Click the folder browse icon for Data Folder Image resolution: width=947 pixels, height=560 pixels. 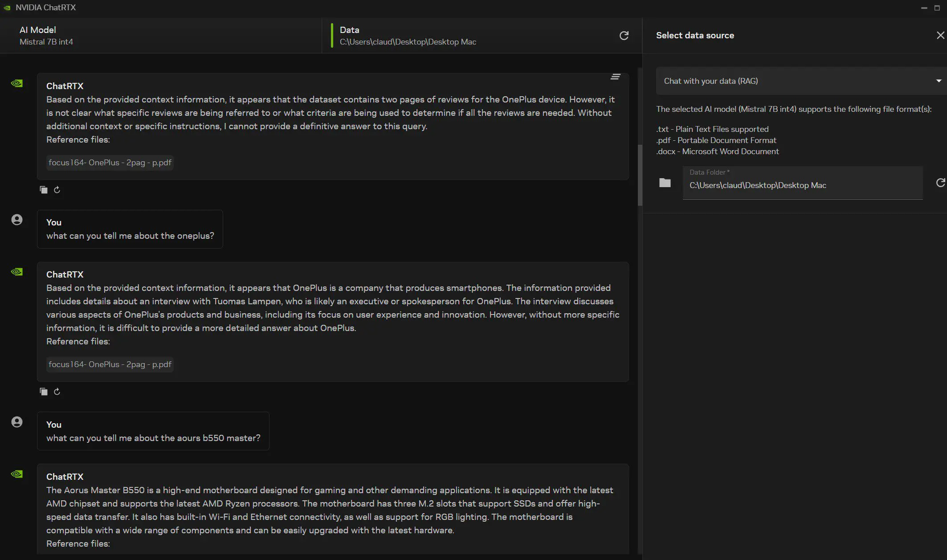click(665, 183)
